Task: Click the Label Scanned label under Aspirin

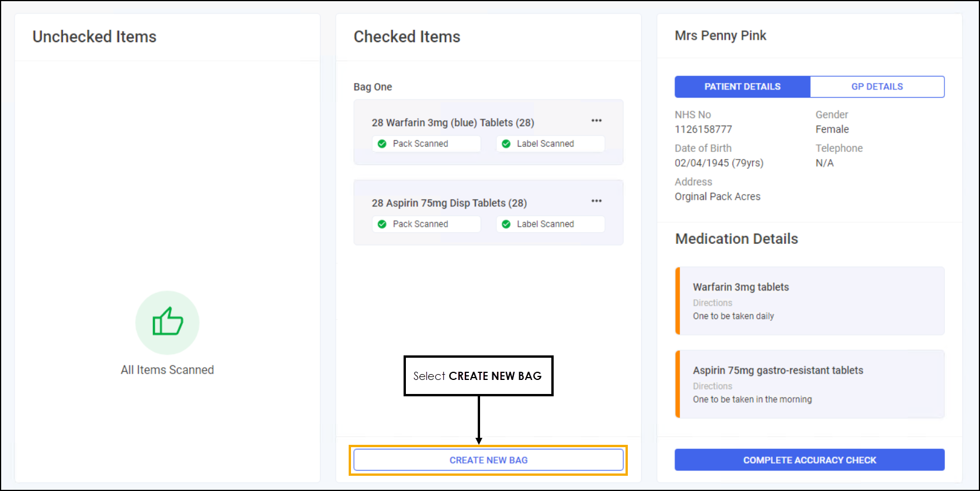Action: click(x=545, y=224)
